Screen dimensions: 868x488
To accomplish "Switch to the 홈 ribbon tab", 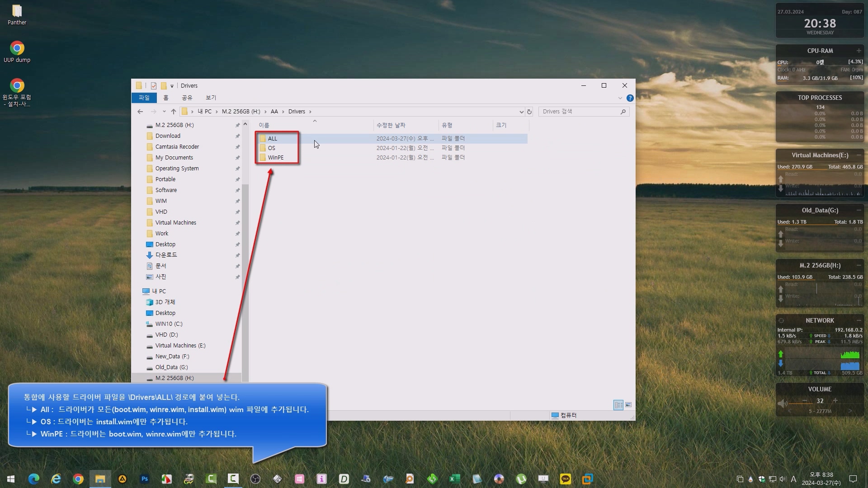I will pyautogui.click(x=165, y=98).
